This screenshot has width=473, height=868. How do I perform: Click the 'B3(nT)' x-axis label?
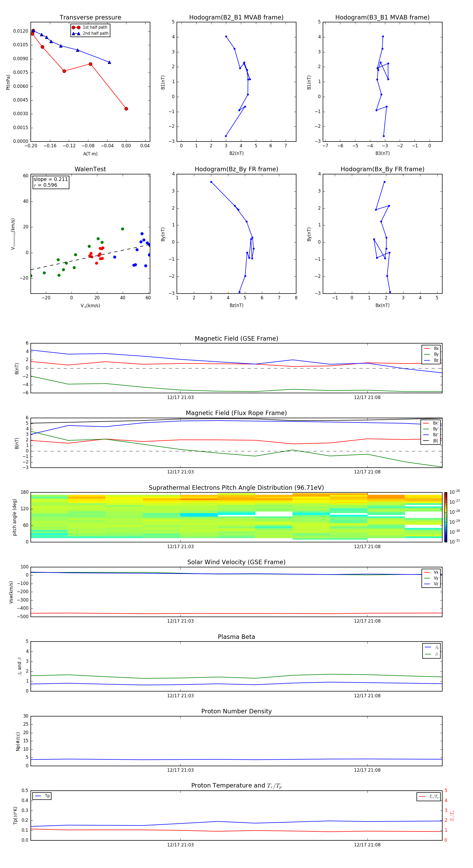382,153
